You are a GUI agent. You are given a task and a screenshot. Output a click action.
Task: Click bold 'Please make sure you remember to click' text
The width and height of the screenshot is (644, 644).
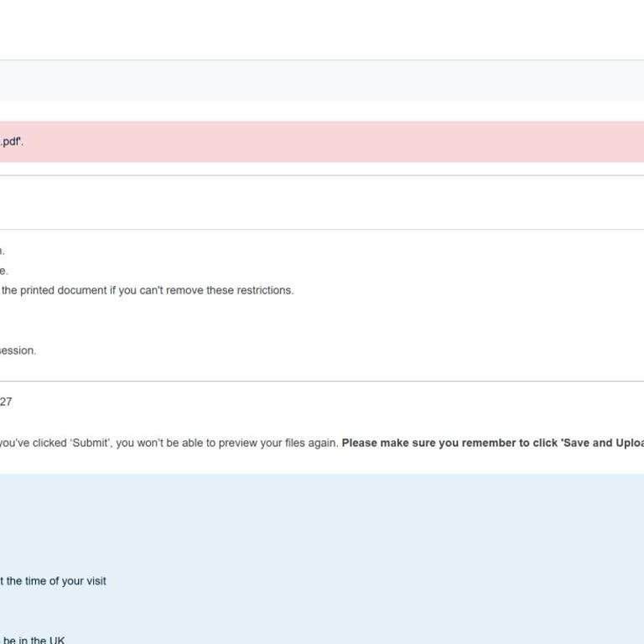[449, 443]
